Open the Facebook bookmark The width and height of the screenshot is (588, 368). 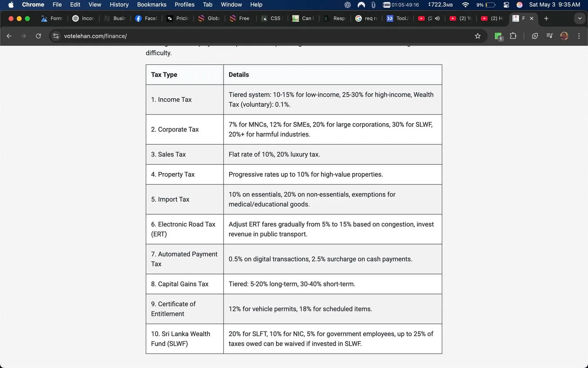click(x=146, y=18)
